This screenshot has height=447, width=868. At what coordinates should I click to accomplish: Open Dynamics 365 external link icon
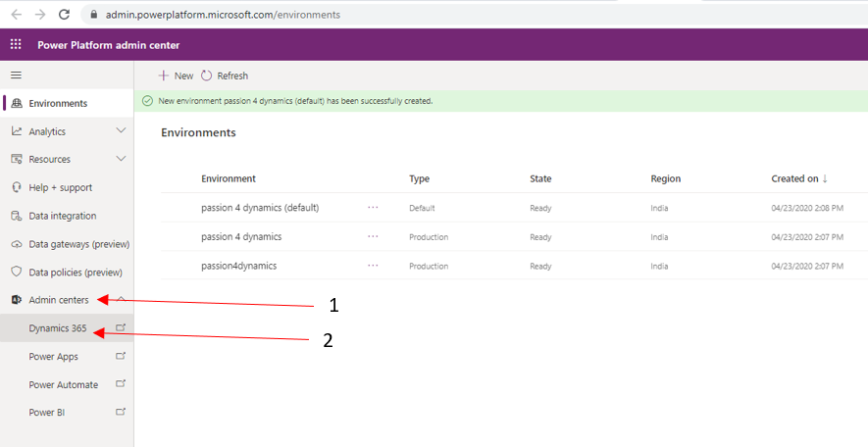click(x=121, y=328)
